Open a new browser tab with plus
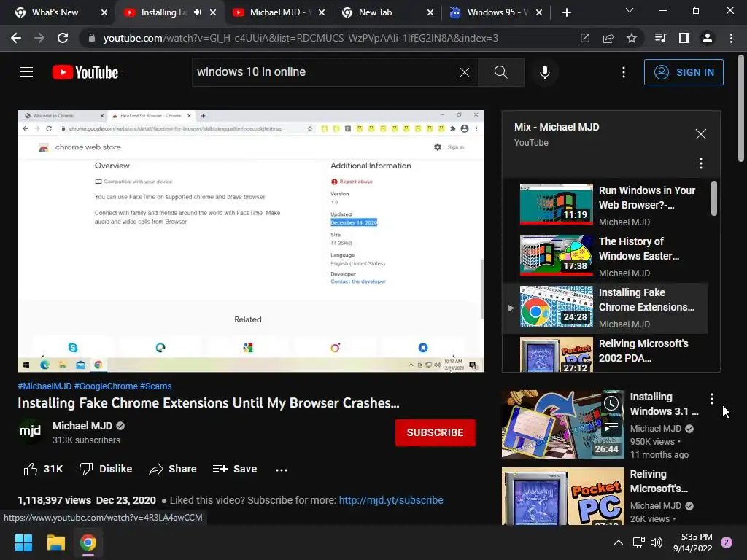747x560 pixels. tap(566, 12)
